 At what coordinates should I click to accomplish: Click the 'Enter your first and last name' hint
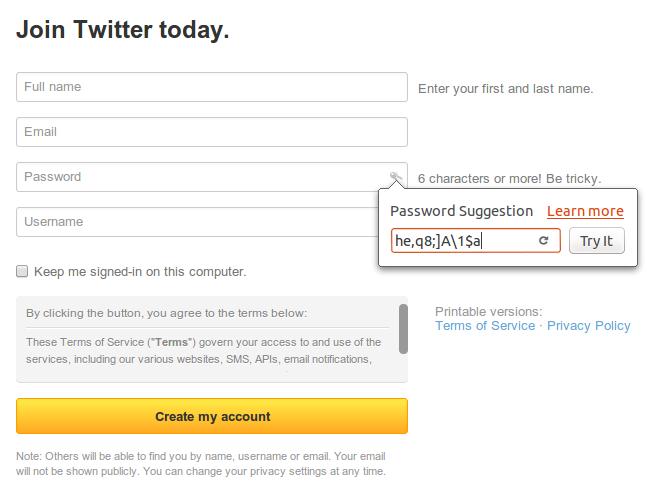[505, 89]
